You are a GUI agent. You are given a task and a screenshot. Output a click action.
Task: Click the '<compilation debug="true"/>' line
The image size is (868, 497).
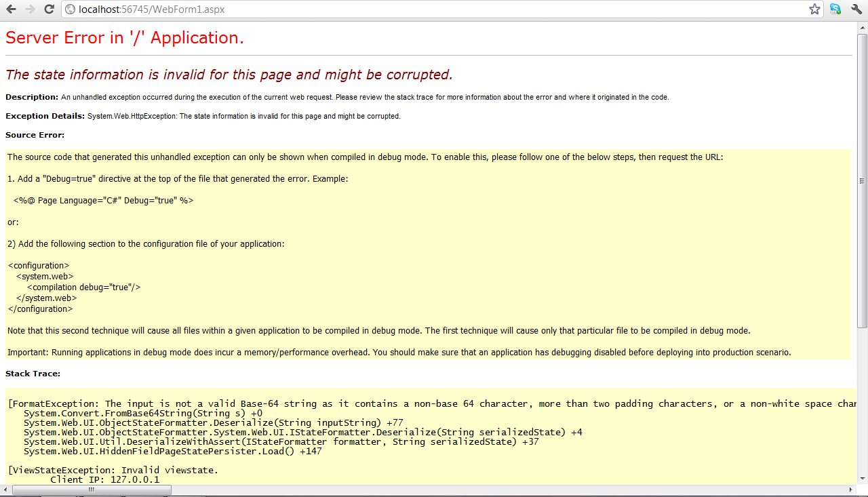[83, 287]
